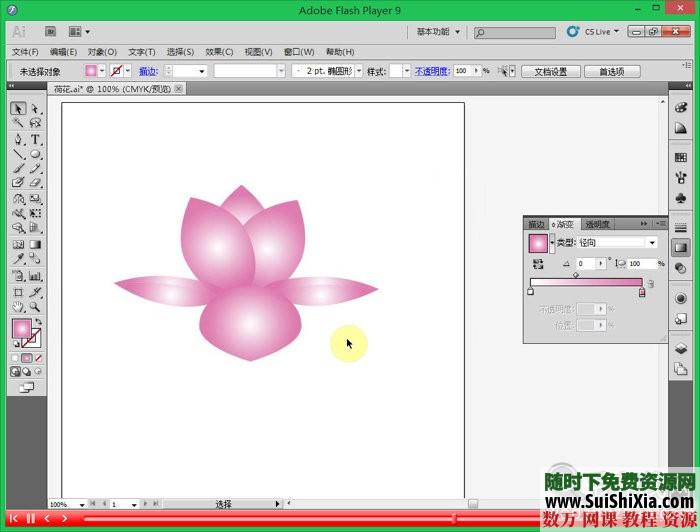Switch to the 透明度 panel tab
The height and width of the screenshot is (532, 700).
(x=597, y=224)
